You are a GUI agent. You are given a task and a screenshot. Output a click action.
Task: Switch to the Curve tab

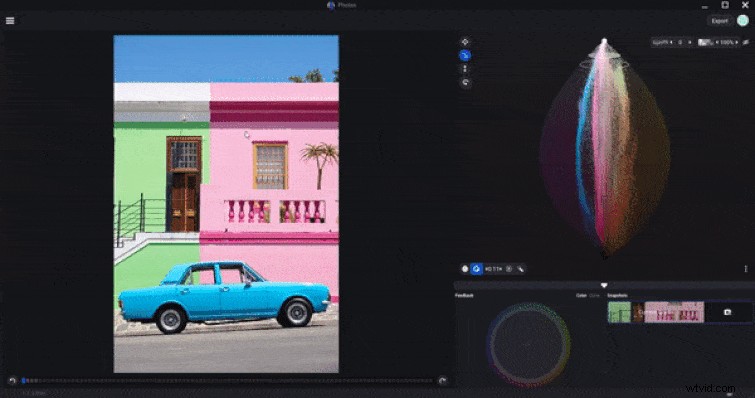coord(594,295)
